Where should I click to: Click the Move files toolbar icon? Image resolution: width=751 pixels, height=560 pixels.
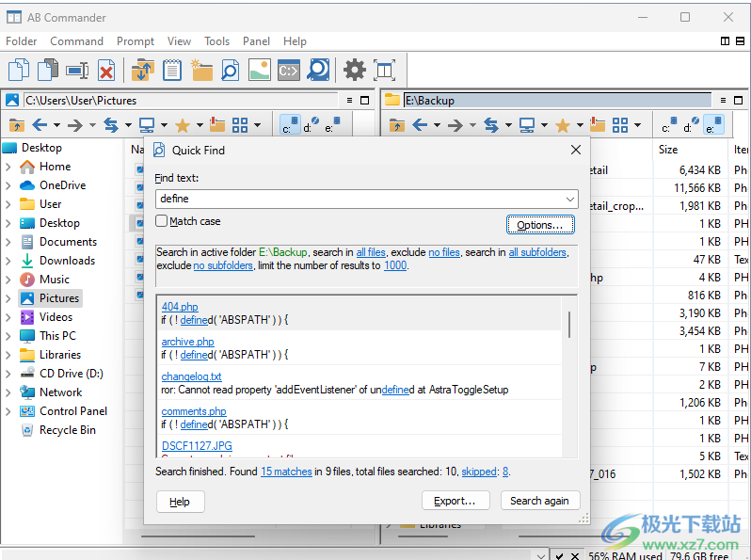48,70
